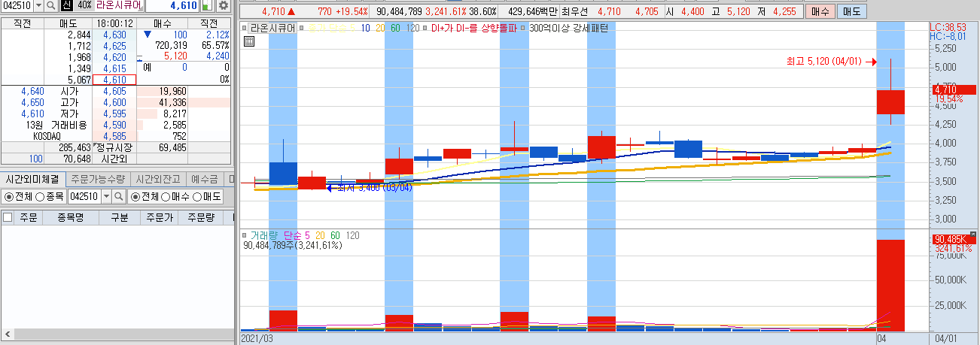
Task: Click bid price 4,600 in order book
Action: [114, 102]
